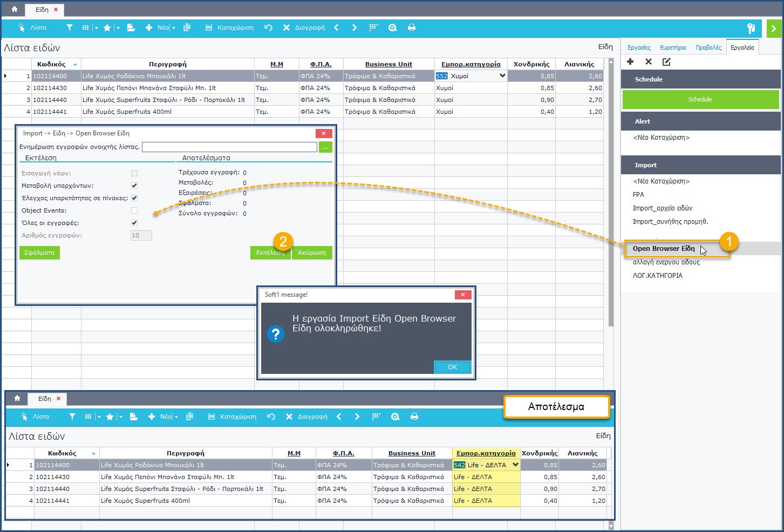
Task: Open the 552 Χυμοί category dropdown
Action: click(502, 76)
